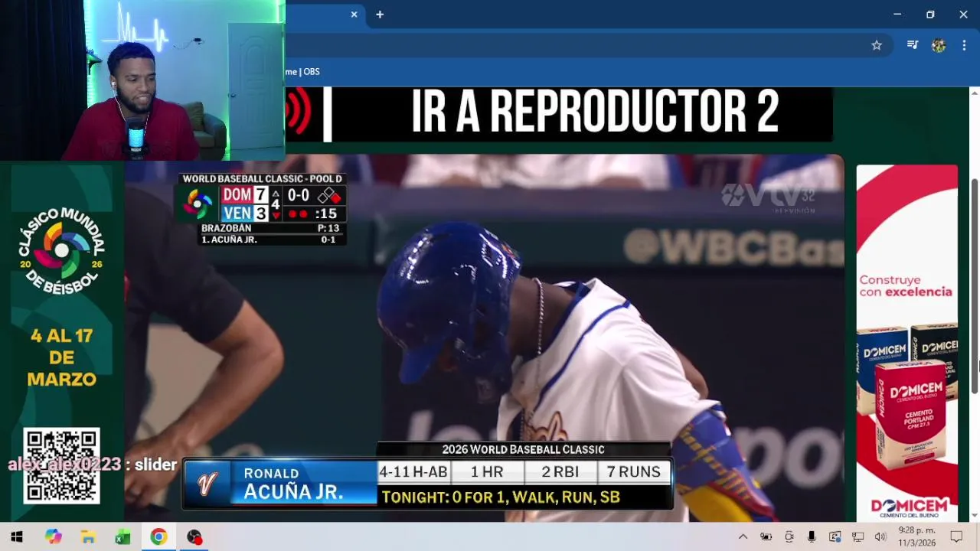Show hidden system tray icons
This screenshot has width=980, height=551.
coord(743,536)
